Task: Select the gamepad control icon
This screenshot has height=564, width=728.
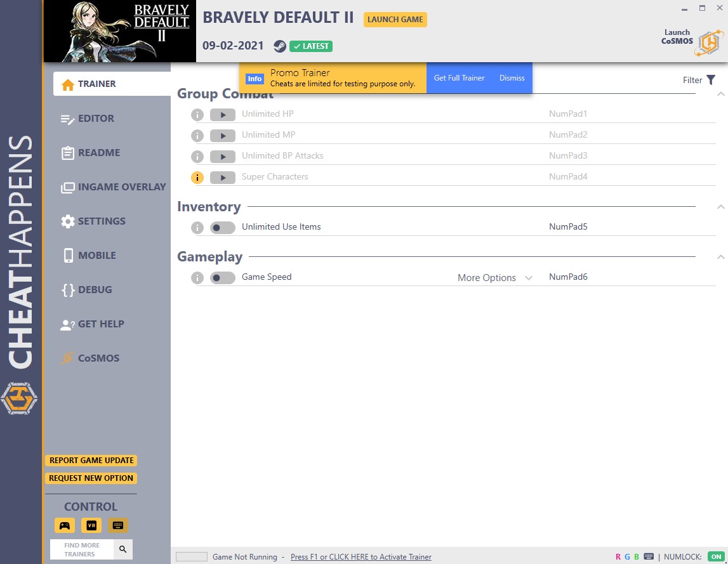Action: click(x=65, y=525)
